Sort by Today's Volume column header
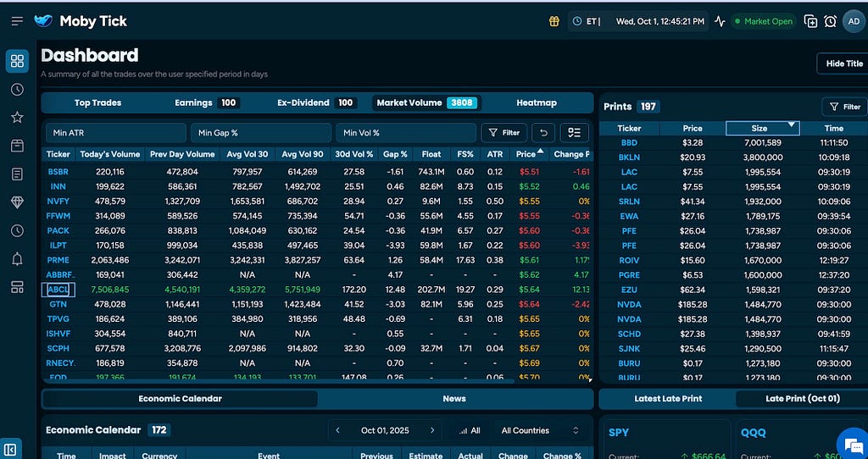This screenshot has width=868, height=459. click(109, 154)
